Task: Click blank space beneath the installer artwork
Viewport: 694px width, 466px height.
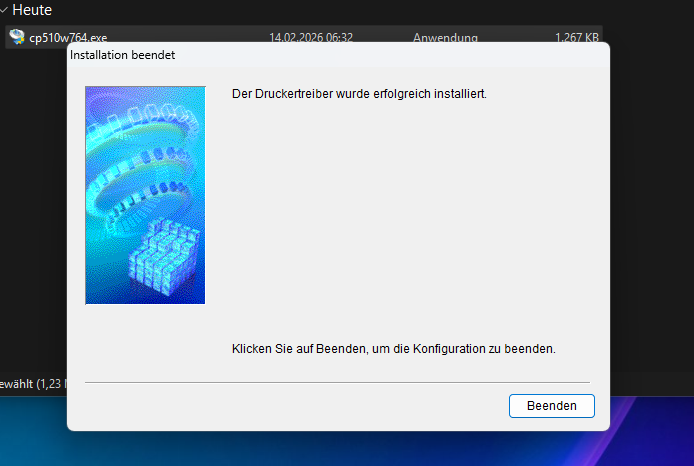Action: click(145, 340)
